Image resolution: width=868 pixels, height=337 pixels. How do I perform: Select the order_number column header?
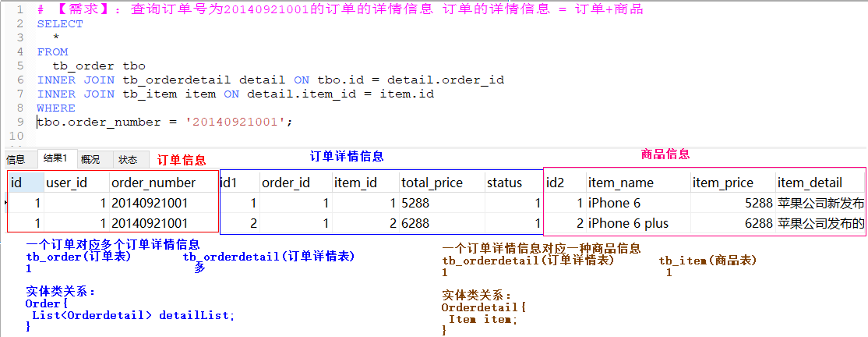(x=153, y=183)
